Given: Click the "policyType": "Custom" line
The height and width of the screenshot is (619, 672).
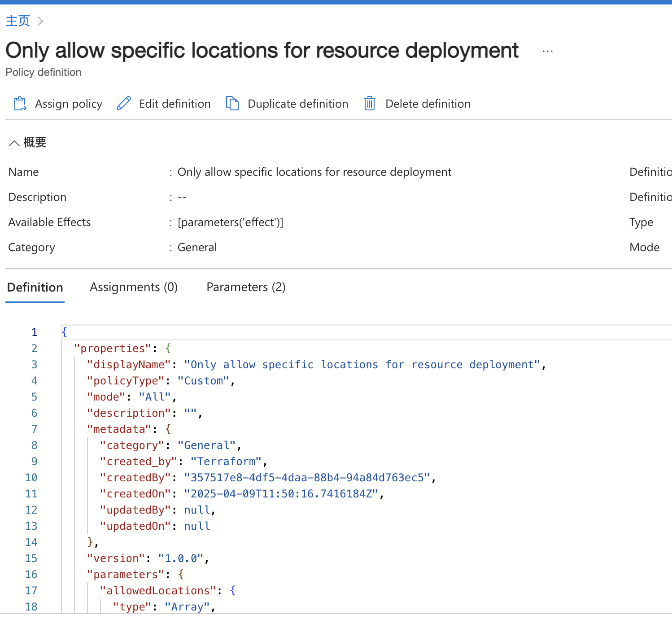Looking at the screenshot, I should coord(161,381).
